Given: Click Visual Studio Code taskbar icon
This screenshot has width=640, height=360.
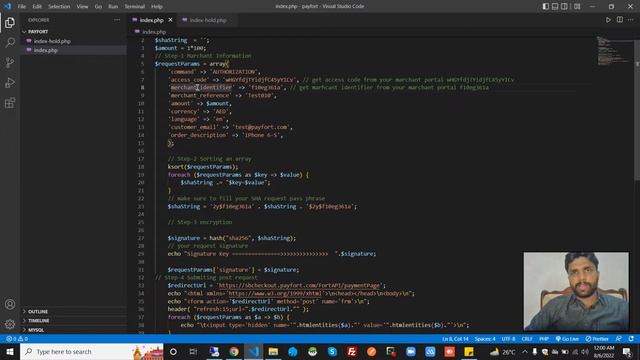Looking at the screenshot, I should point(253,351).
